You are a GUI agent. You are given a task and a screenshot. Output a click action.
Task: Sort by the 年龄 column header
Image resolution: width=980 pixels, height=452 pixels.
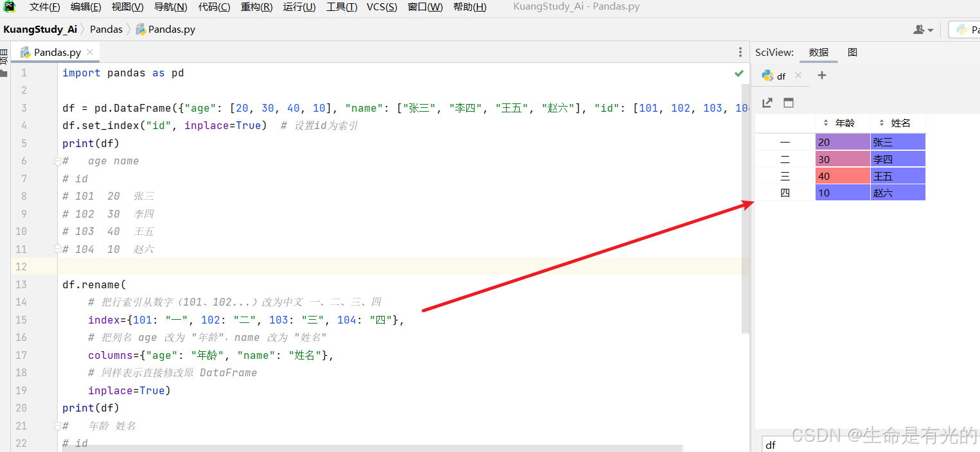843,123
